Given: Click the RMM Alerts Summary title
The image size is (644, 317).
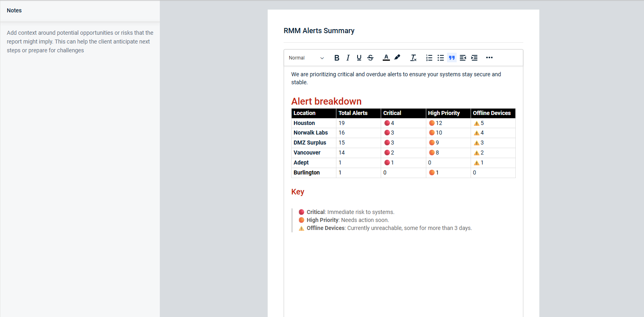Looking at the screenshot, I should [x=319, y=31].
